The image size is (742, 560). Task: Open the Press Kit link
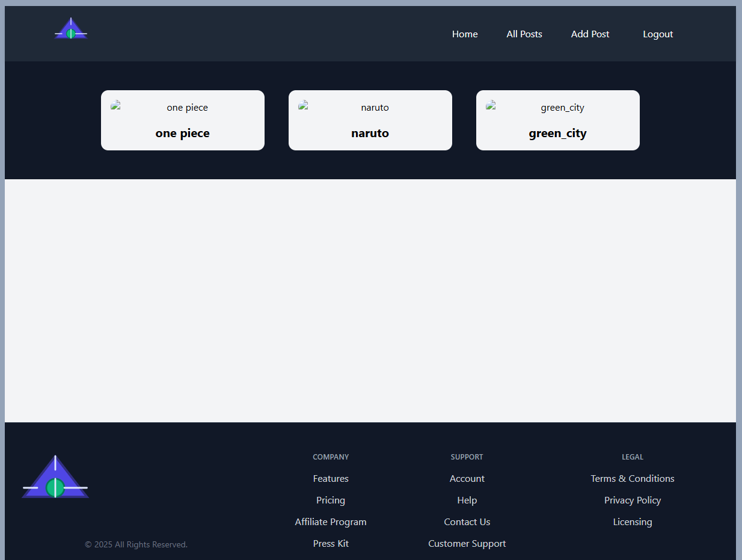331,544
